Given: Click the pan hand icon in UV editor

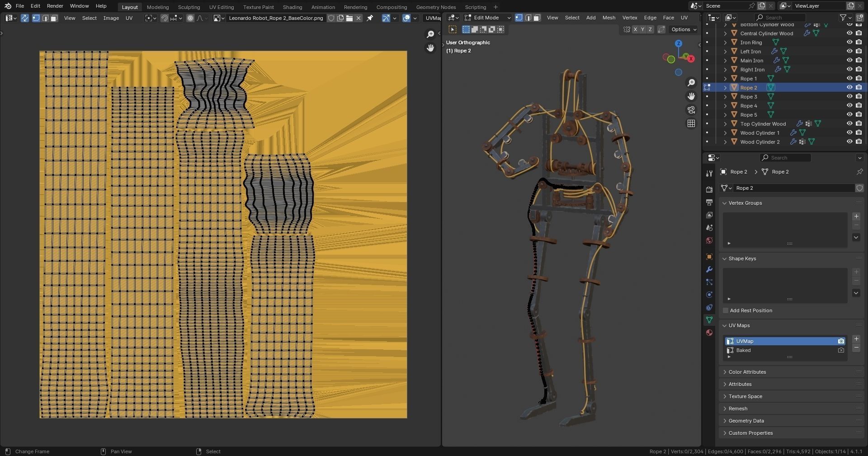Looking at the screenshot, I should pyautogui.click(x=430, y=48).
